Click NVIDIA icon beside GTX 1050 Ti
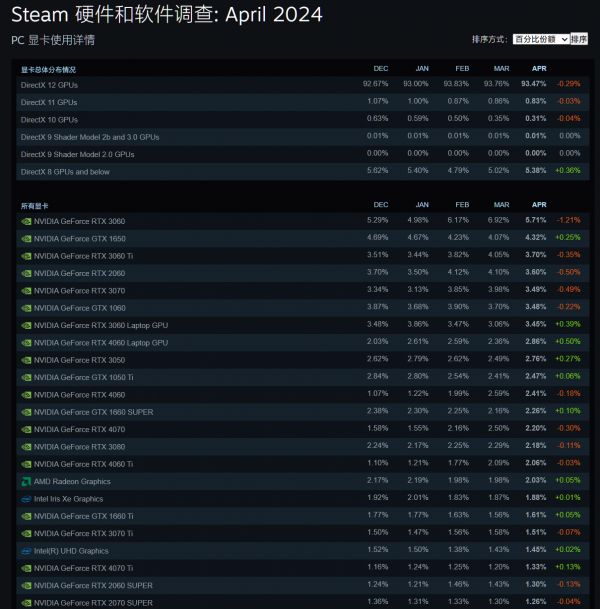Screen dimensions: 600x609 pyautogui.click(x=26, y=378)
